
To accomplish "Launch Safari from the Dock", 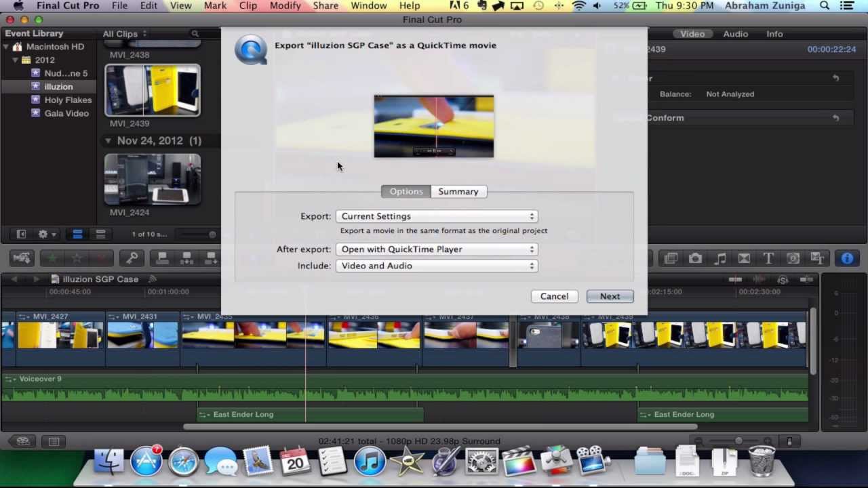I will pyautogui.click(x=183, y=462).
